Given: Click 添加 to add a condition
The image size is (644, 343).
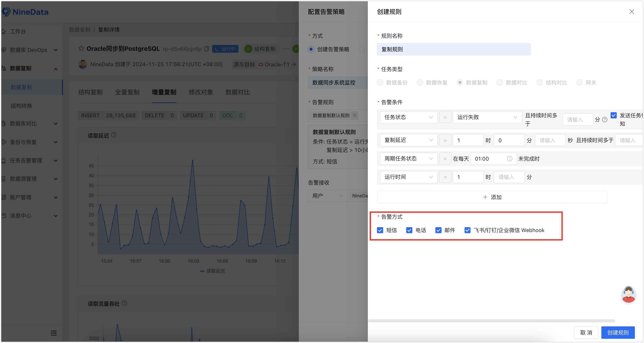Looking at the screenshot, I should (x=492, y=197).
